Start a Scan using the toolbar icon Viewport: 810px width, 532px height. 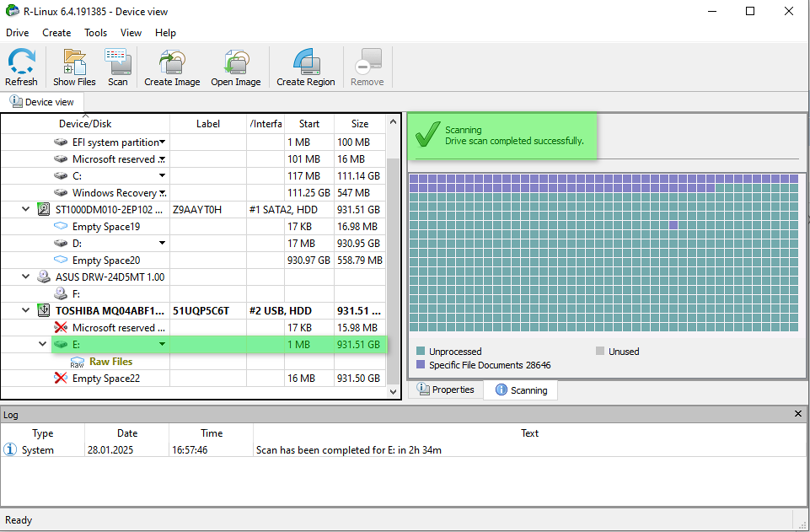click(118, 67)
